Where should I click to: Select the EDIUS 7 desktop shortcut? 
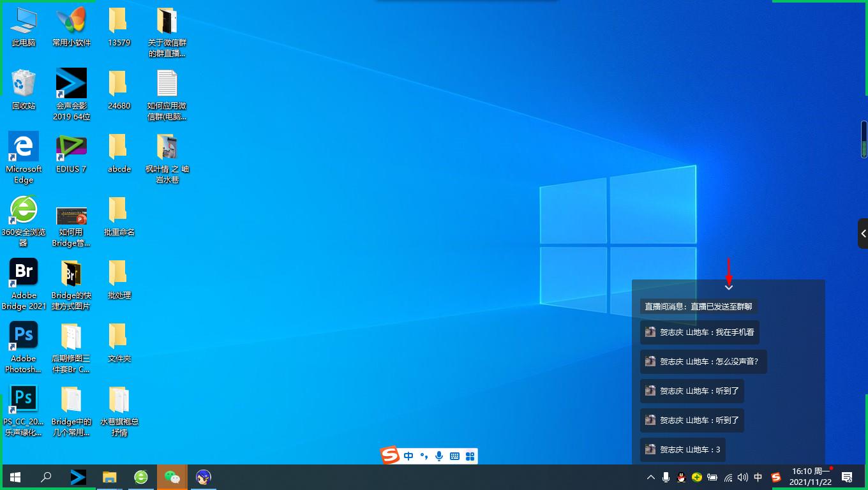(71, 153)
